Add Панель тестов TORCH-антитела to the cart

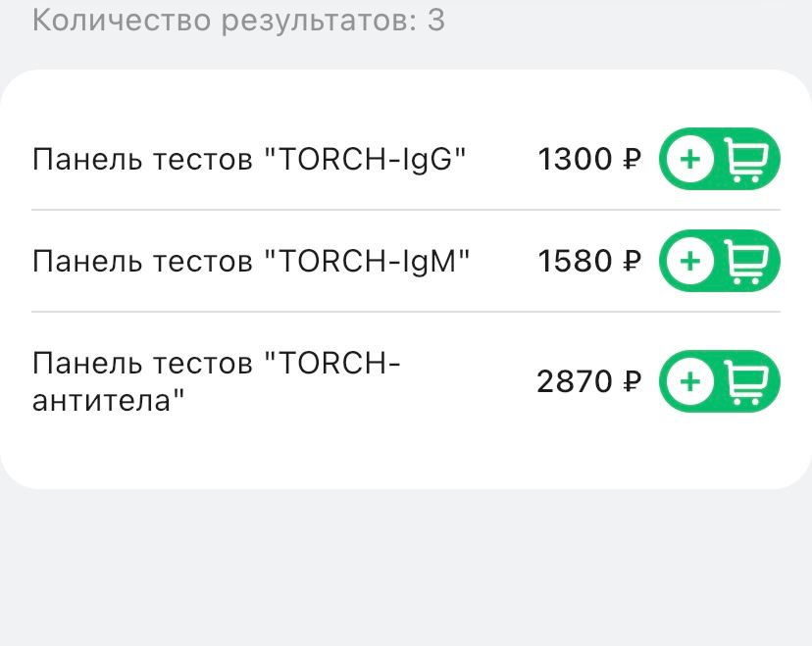click(719, 381)
